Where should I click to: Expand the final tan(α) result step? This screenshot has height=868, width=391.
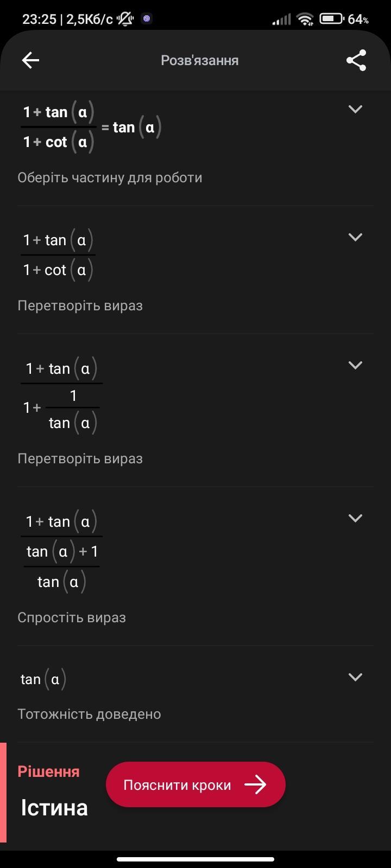pos(355,678)
